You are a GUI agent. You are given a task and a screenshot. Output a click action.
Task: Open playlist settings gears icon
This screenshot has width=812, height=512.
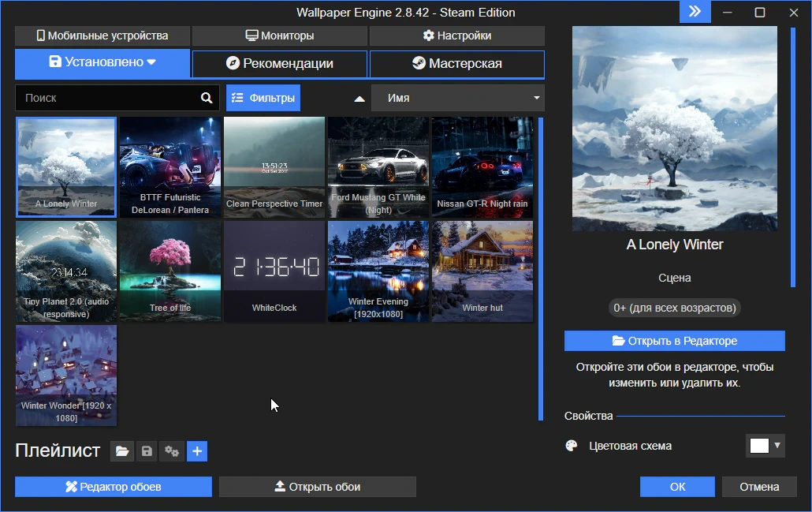tap(172, 450)
